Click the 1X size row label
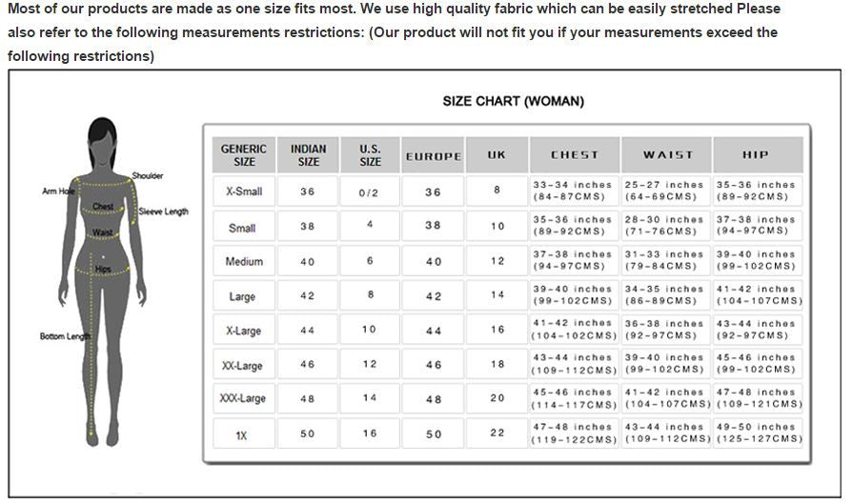Viewport: 852px width, 504px height. click(242, 435)
